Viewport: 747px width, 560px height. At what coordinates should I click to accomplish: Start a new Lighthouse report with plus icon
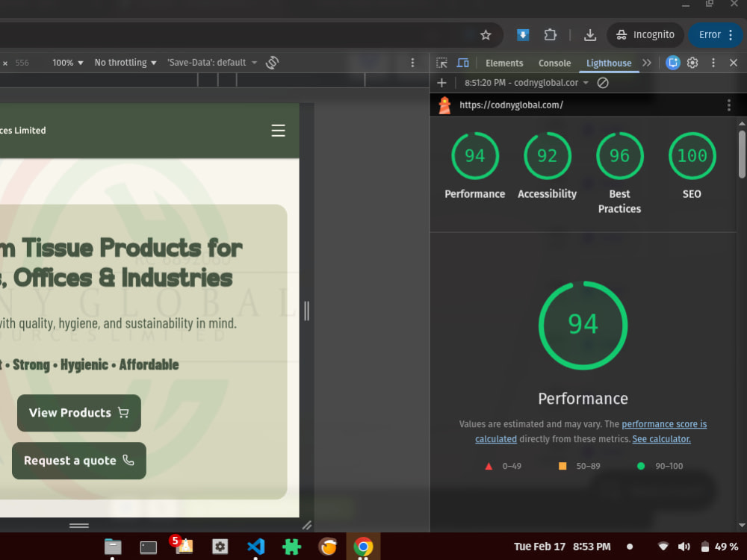441,83
